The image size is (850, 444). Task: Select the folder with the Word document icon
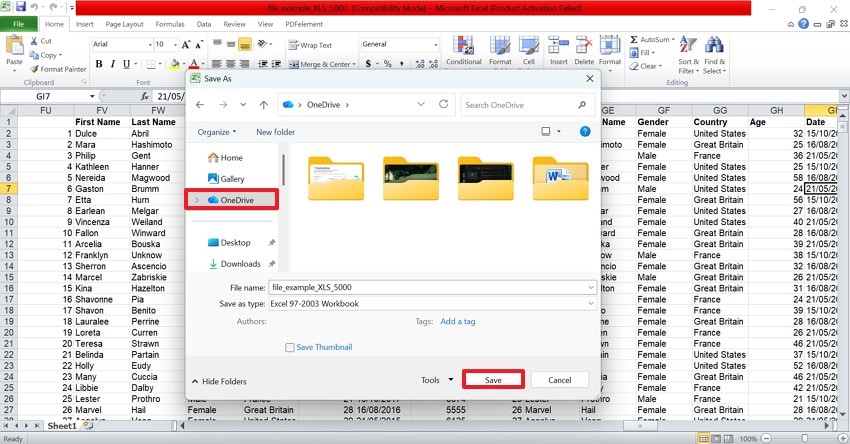(x=561, y=178)
